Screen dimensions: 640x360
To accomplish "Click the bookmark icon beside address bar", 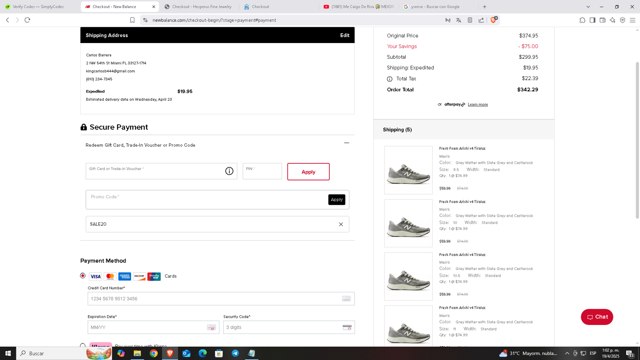I will coord(132,20).
